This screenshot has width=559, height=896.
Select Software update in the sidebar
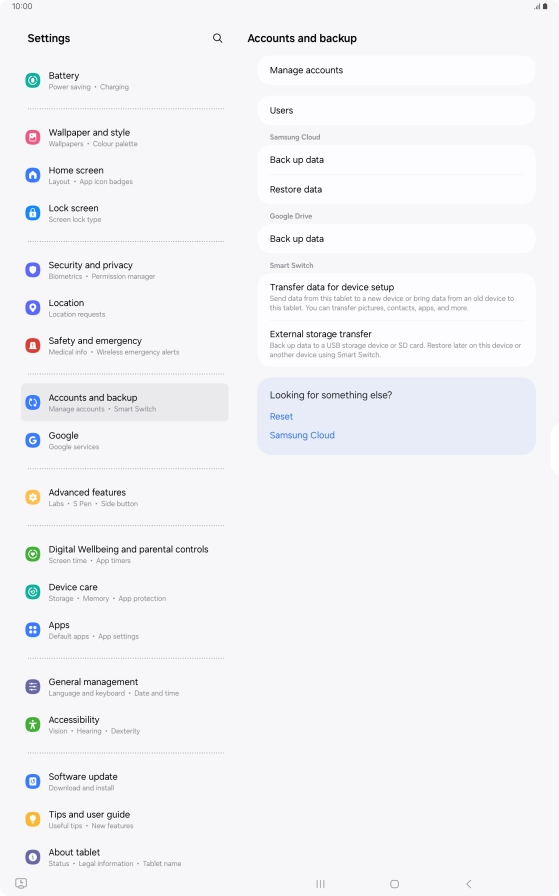coord(125,782)
